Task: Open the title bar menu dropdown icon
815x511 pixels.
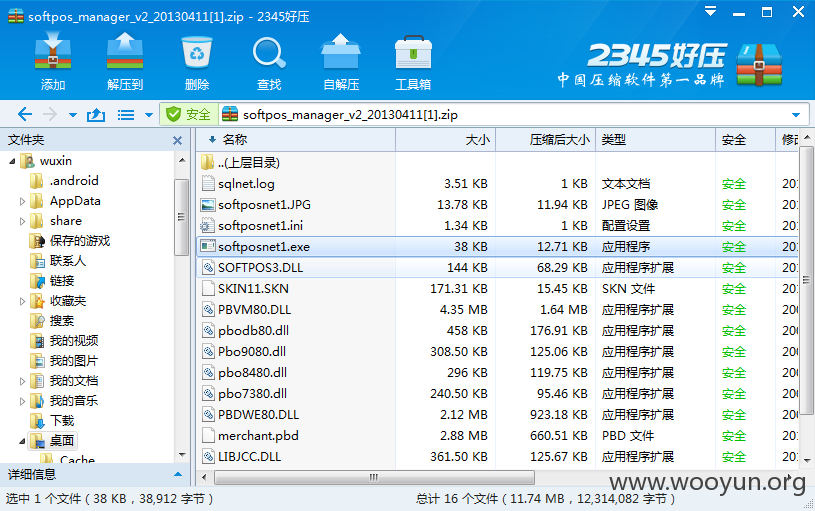Action: (x=711, y=11)
